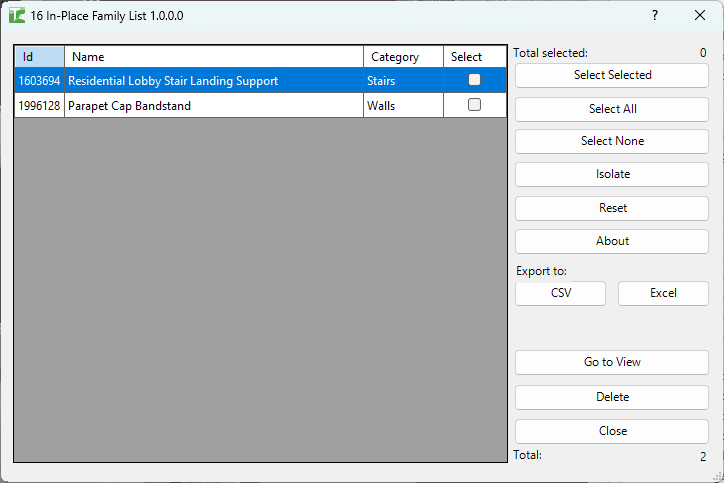This screenshot has height=483, width=724.
Task: Select the Id cell 1996128
Action: tap(39, 105)
